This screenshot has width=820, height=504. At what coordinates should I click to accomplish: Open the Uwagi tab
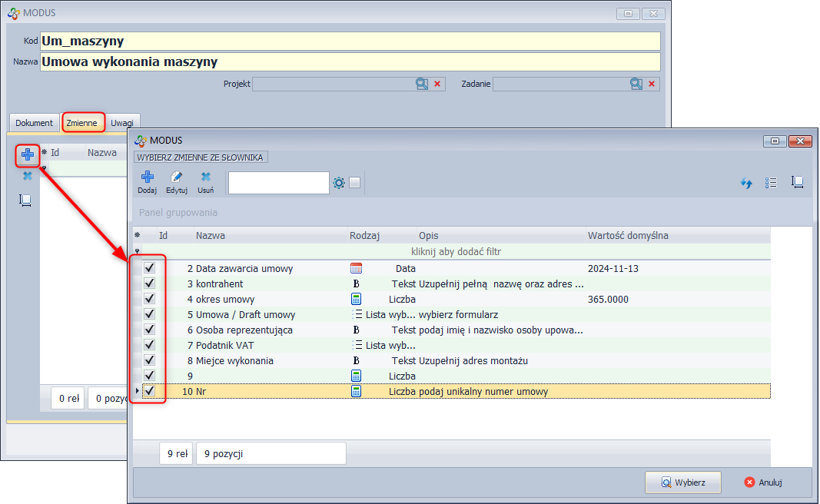[121, 123]
